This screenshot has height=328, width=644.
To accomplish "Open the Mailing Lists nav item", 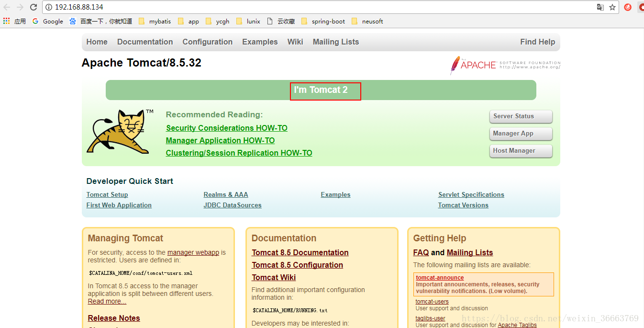I will click(336, 42).
